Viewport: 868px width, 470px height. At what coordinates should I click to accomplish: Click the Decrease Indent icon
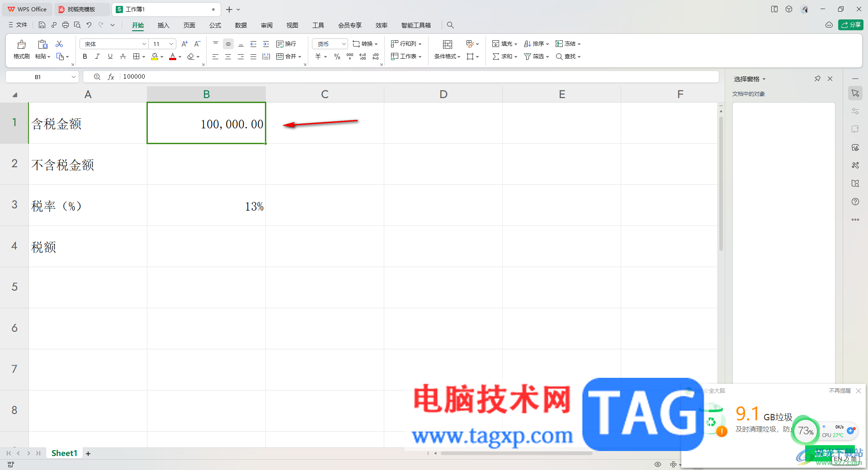pyautogui.click(x=254, y=44)
